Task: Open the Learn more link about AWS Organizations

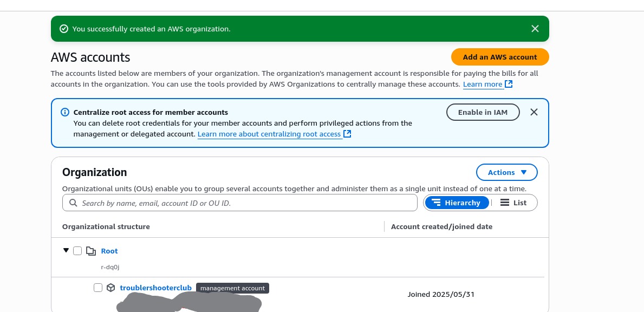Action: point(483,84)
